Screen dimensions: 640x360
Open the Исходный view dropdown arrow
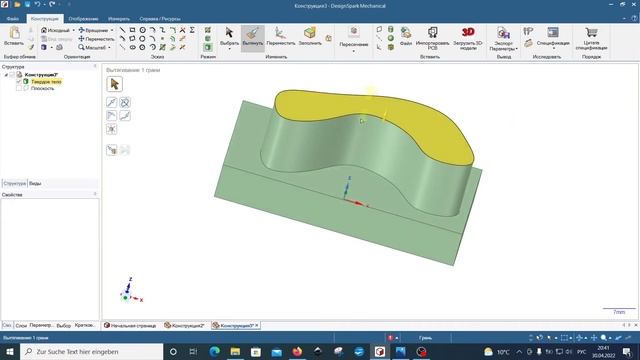(x=73, y=30)
